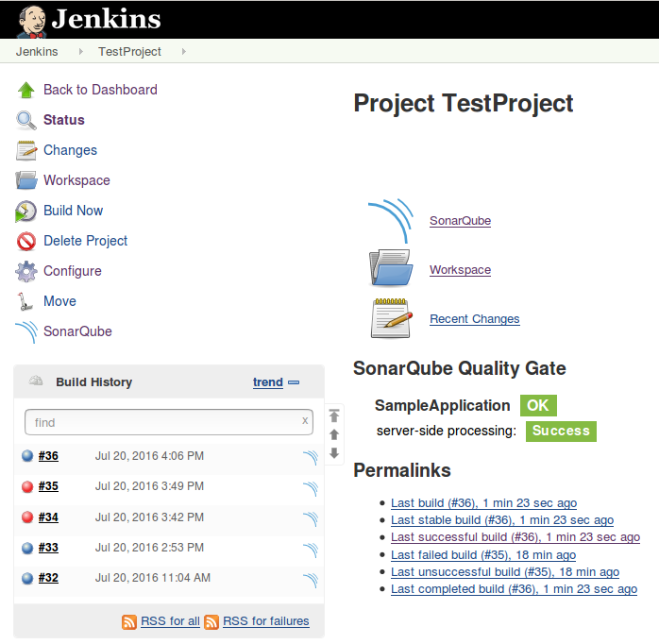659x644 pixels.
Task: Open Last unsuccessful build permalink
Action: (505, 572)
